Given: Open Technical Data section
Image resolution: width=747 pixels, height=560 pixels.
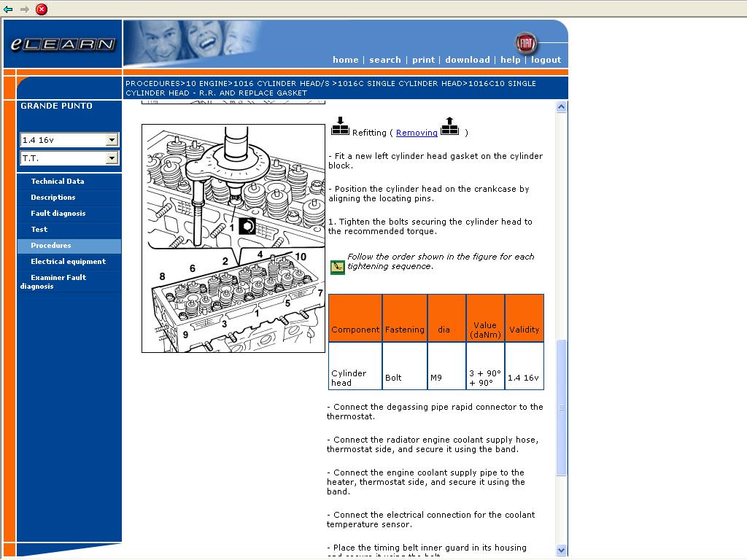Looking at the screenshot, I should tap(58, 182).
